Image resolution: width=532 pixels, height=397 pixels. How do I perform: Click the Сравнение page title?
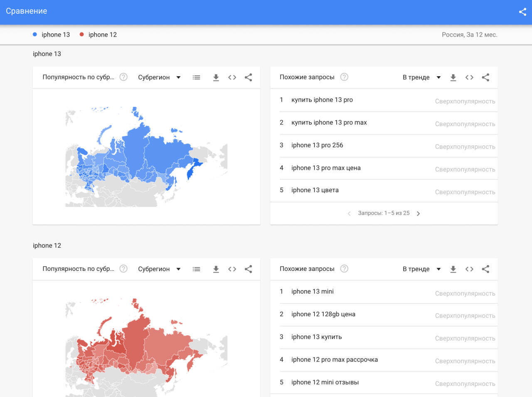point(27,11)
